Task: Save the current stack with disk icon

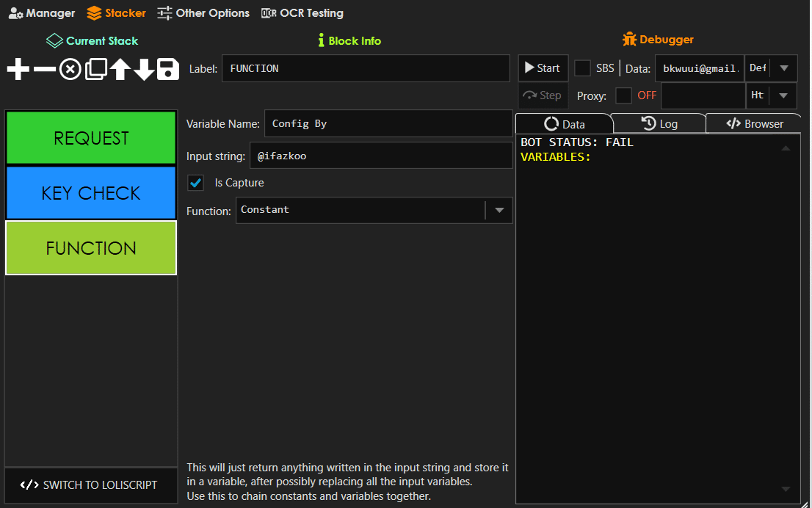Action: tap(167, 69)
